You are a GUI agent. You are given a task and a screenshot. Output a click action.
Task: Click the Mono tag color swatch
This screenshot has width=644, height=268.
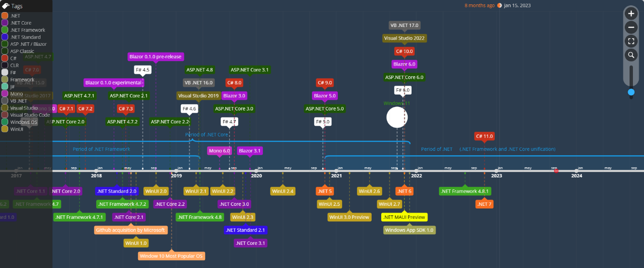[x=5, y=94]
